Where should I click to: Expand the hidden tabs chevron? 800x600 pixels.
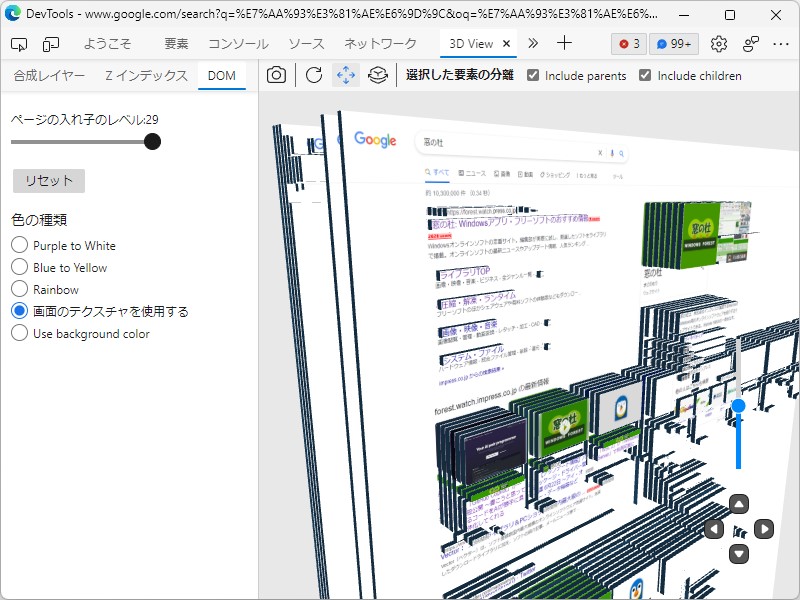[533, 44]
